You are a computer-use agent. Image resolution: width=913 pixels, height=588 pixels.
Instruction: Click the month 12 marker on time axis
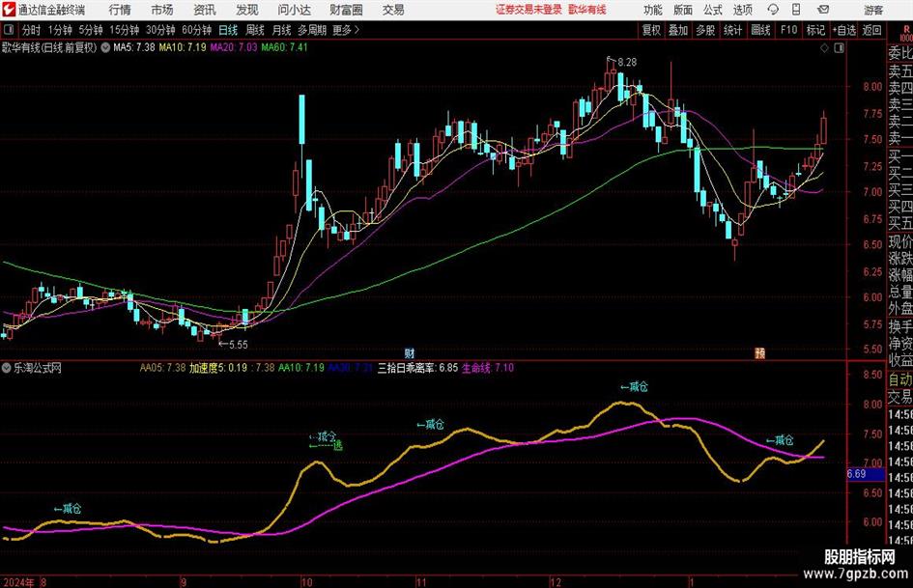point(556,582)
